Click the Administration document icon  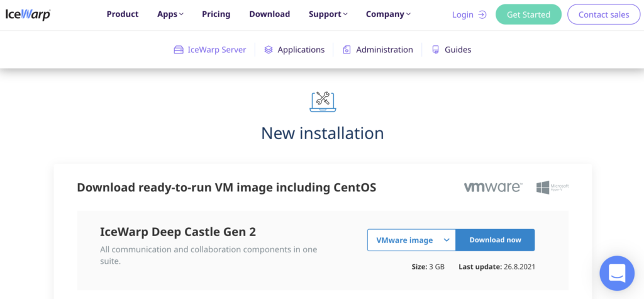(x=347, y=50)
